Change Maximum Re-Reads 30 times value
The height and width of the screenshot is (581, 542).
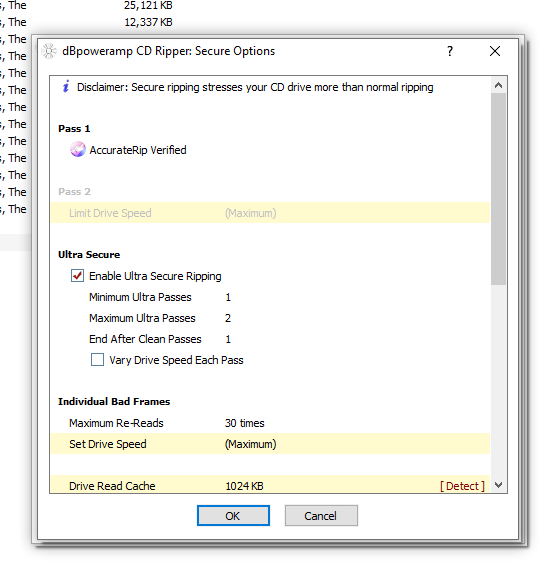pyautogui.click(x=245, y=423)
